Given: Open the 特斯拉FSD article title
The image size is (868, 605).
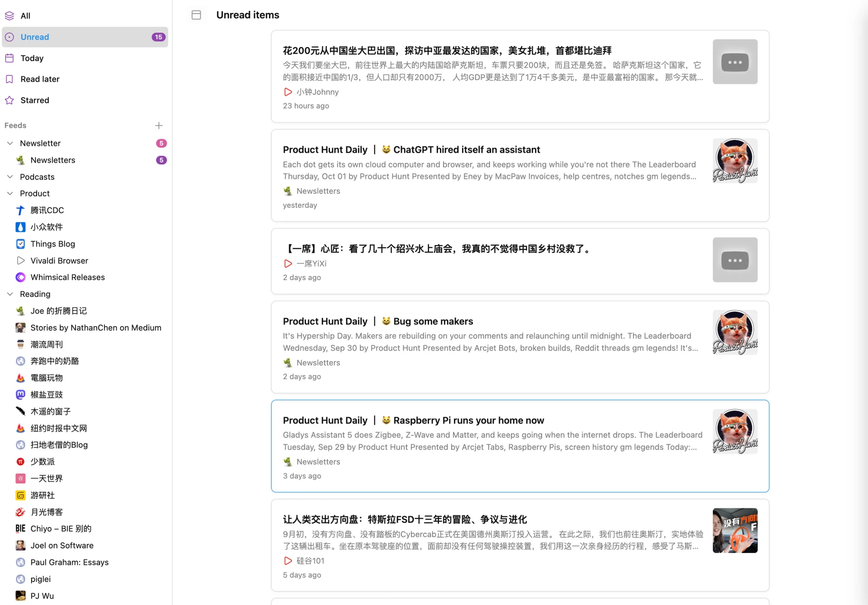Looking at the screenshot, I should click(405, 520).
